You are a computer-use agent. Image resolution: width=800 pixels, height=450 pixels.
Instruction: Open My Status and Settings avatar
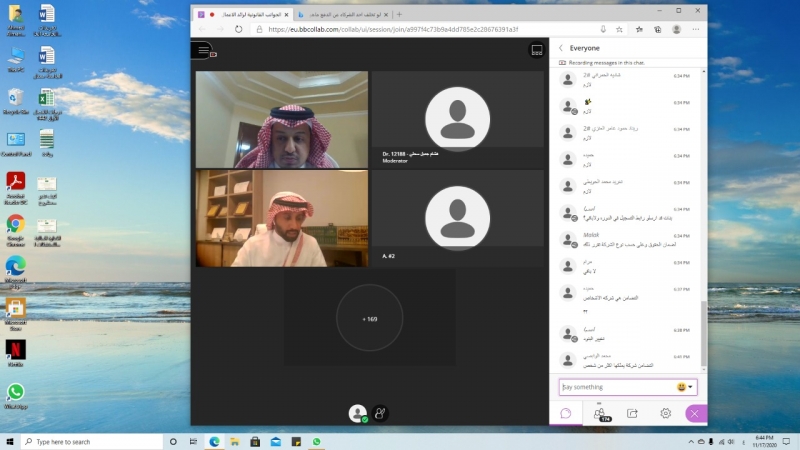tap(357, 412)
